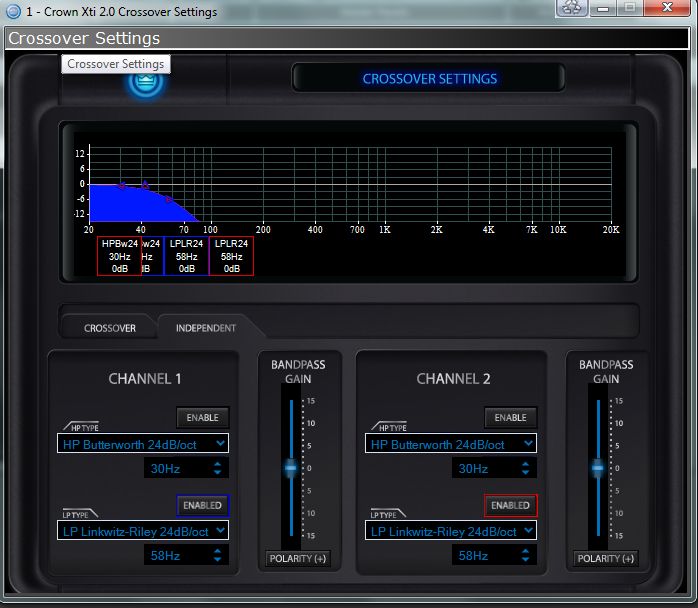Click the app icon in title bar
Screen dimensions: 698x608
click(13, 12)
